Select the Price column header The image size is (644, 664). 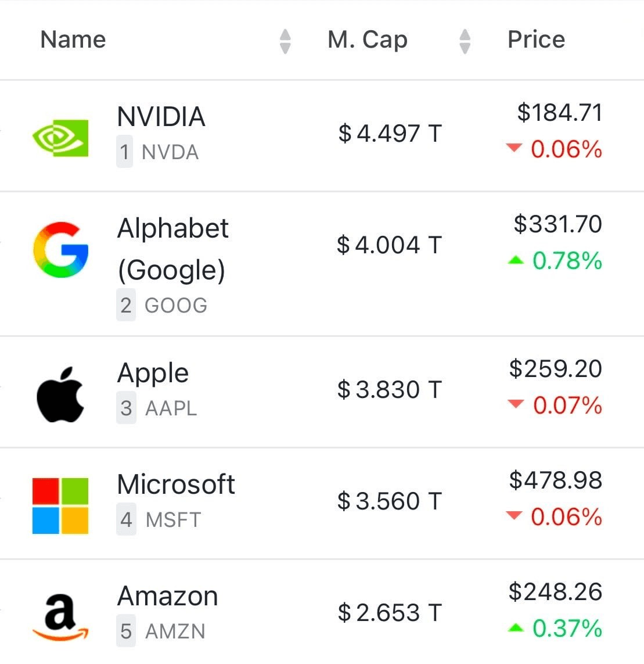tap(536, 40)
